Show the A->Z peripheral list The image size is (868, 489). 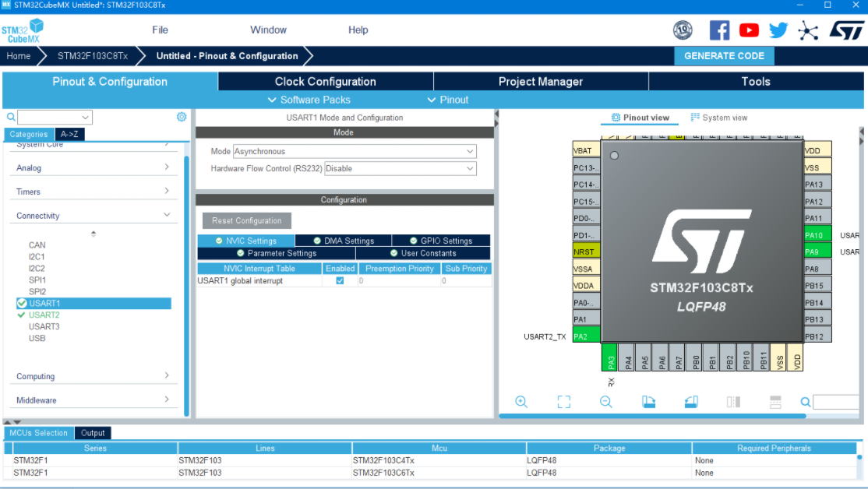click(x=69, y=134)
